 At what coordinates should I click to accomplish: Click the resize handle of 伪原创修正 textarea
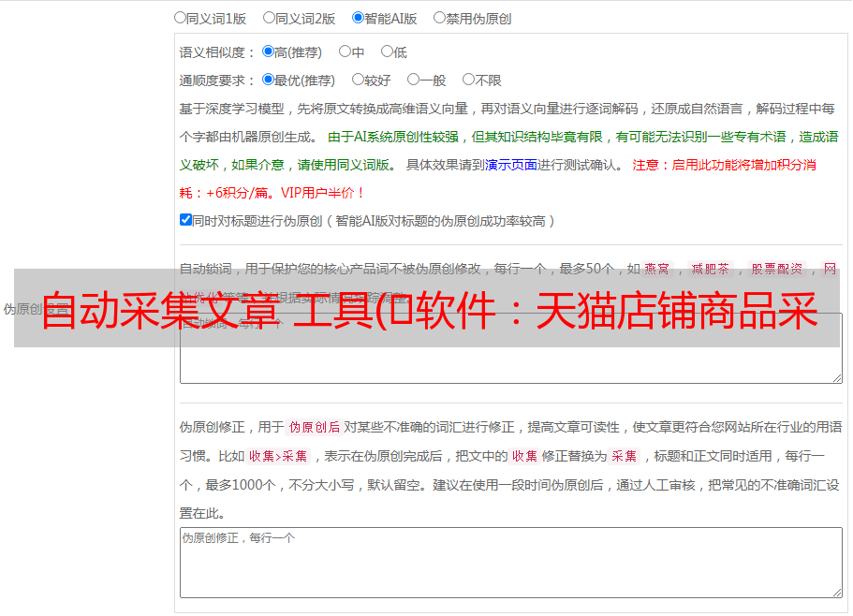click(x=836, y=592)
